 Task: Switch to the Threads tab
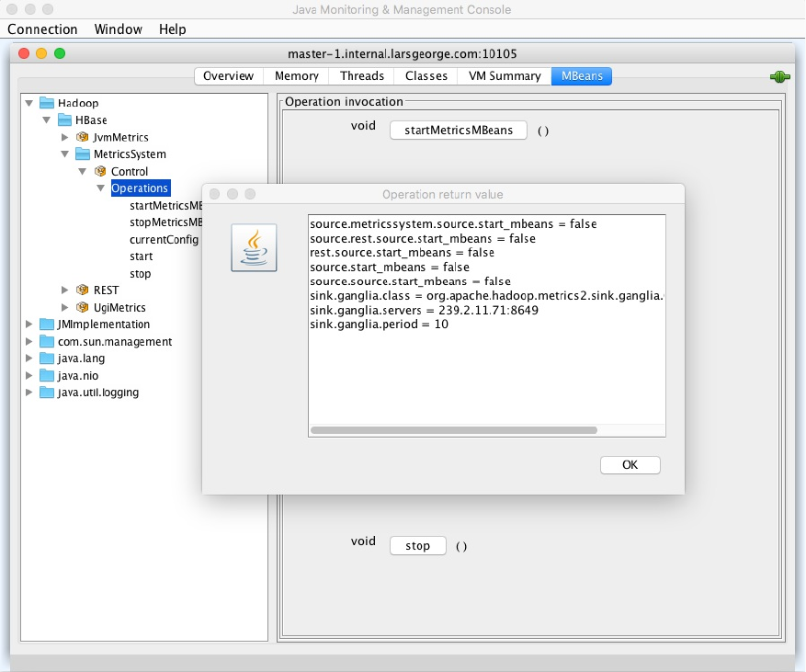[362, 76]
